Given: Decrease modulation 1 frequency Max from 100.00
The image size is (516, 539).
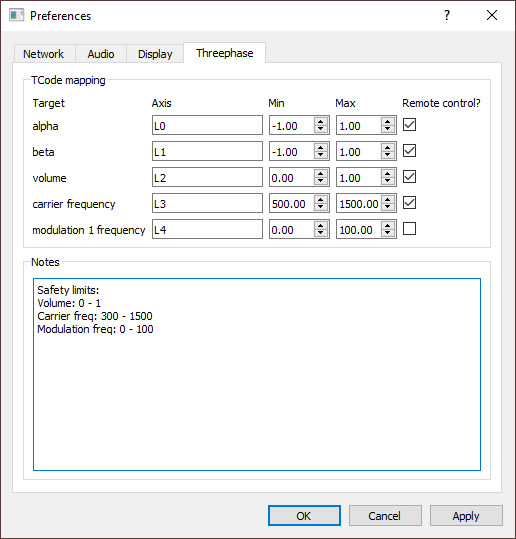Looking at the screenshot, I should point(388,233).
